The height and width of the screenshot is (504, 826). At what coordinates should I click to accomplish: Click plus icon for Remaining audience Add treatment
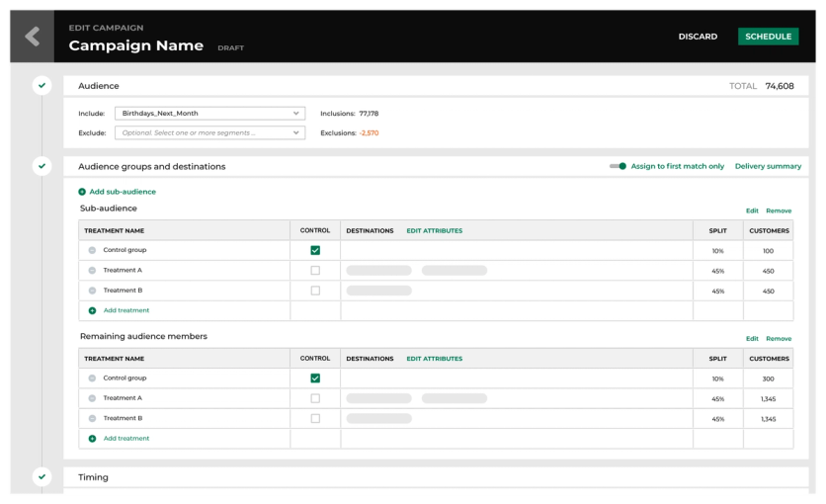[x=92, y=439]
